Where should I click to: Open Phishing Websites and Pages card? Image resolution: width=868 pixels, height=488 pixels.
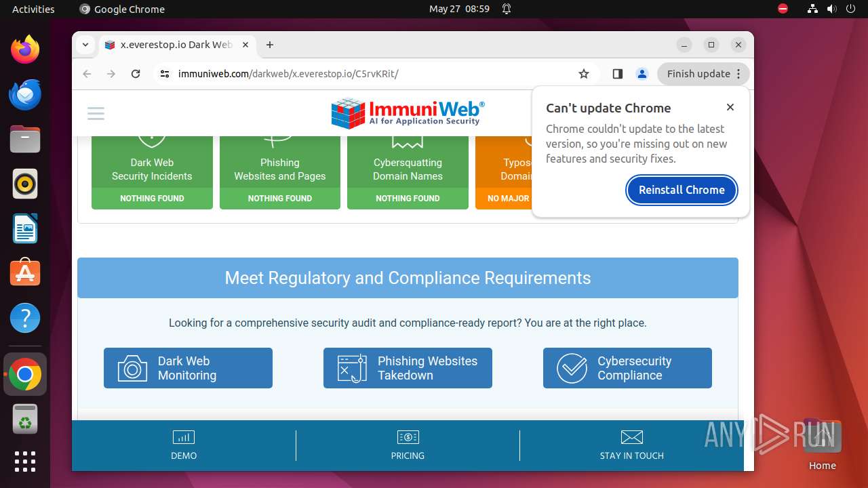point(280,172)
